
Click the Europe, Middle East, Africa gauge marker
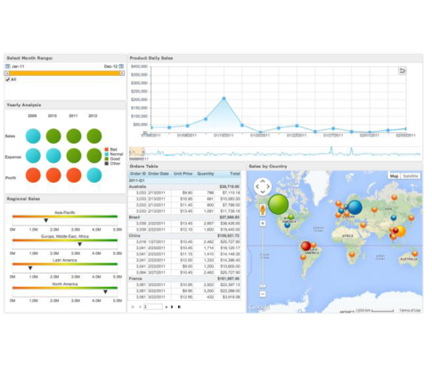80,244
